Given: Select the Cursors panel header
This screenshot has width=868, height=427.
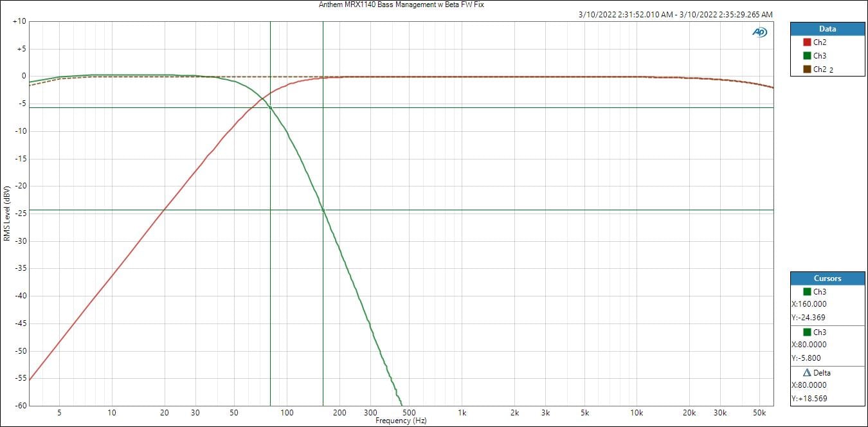Looking at the screenshot, I should click(x=827, y=278).
